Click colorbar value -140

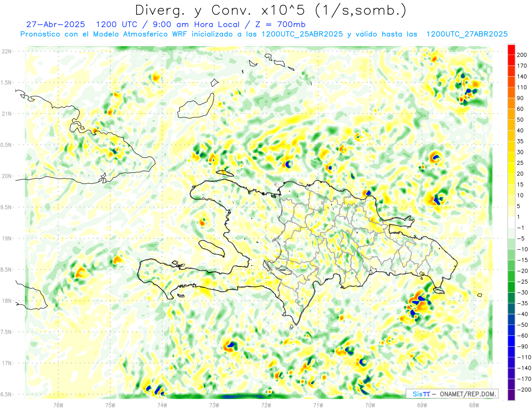tap(524, 368)
